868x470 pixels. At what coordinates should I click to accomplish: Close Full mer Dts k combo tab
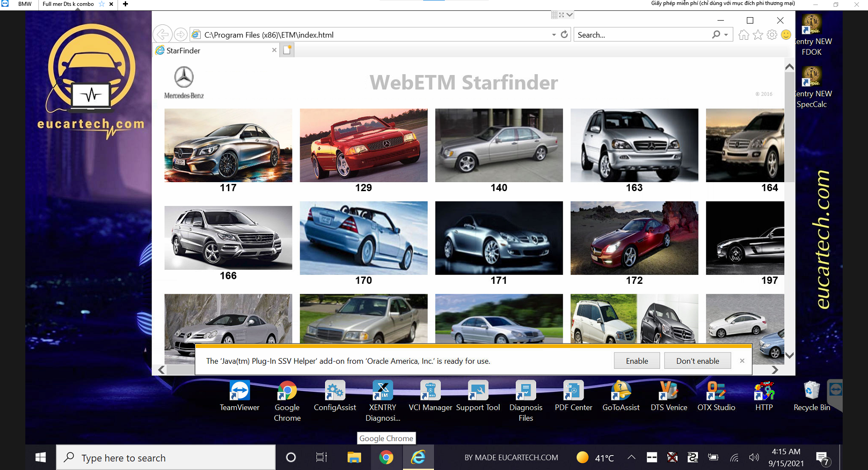click(111, 4)
